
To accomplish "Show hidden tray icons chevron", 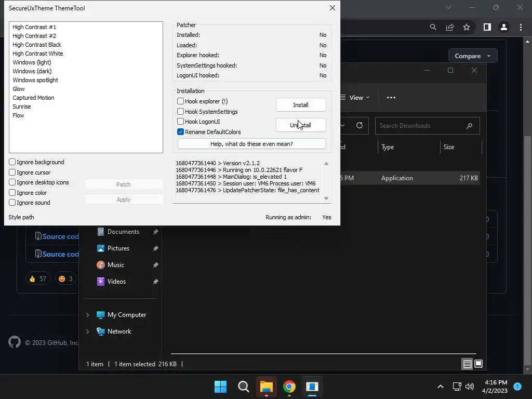I will coord(441,387).
